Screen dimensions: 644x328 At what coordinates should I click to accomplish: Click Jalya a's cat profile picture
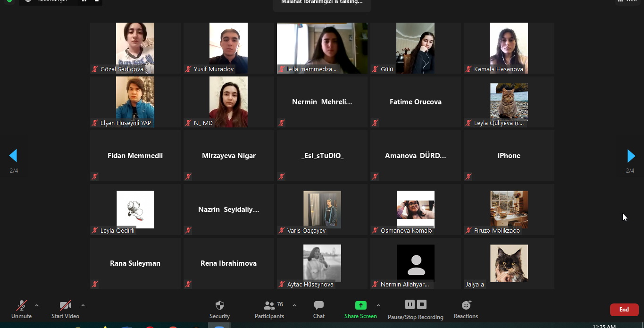click(509, 263)
